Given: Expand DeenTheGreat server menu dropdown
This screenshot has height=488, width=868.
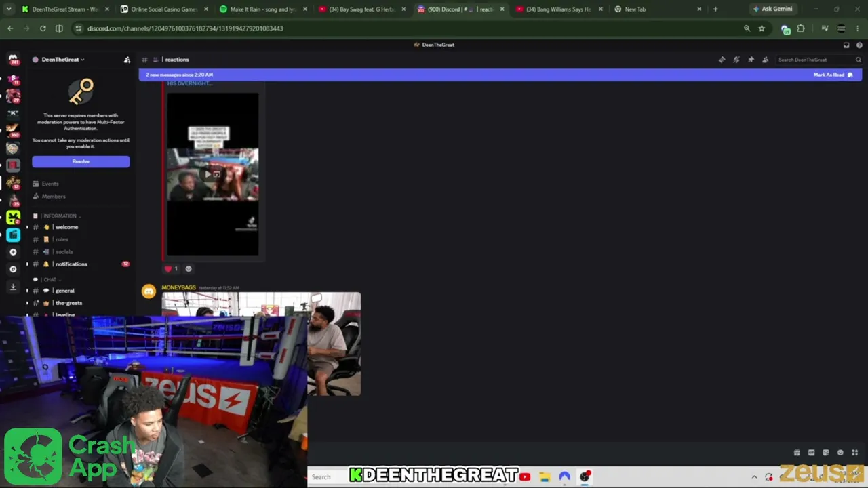Looking at the screenshot, I should pos(62,60).
